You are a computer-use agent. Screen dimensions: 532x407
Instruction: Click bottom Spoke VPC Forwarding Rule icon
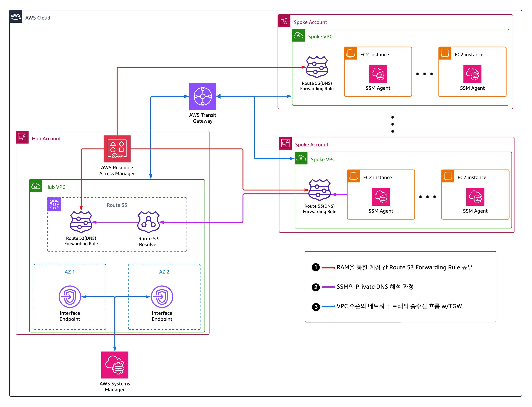coord(320,190)
